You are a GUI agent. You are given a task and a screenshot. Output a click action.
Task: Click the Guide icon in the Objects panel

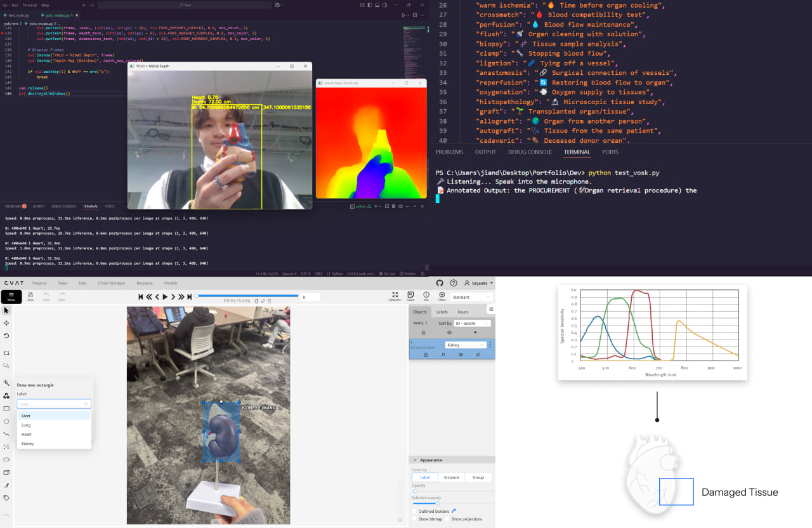(x=411, y=295)
